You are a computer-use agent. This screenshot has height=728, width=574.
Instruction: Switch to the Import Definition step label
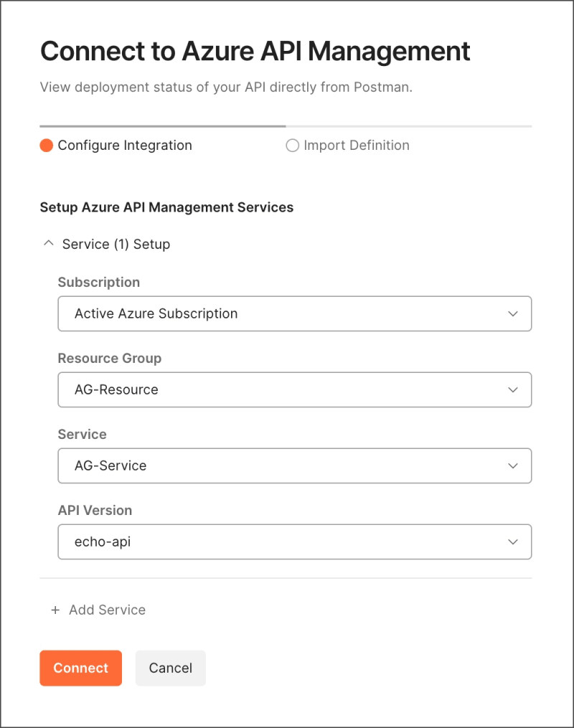[x=356, y=146]
